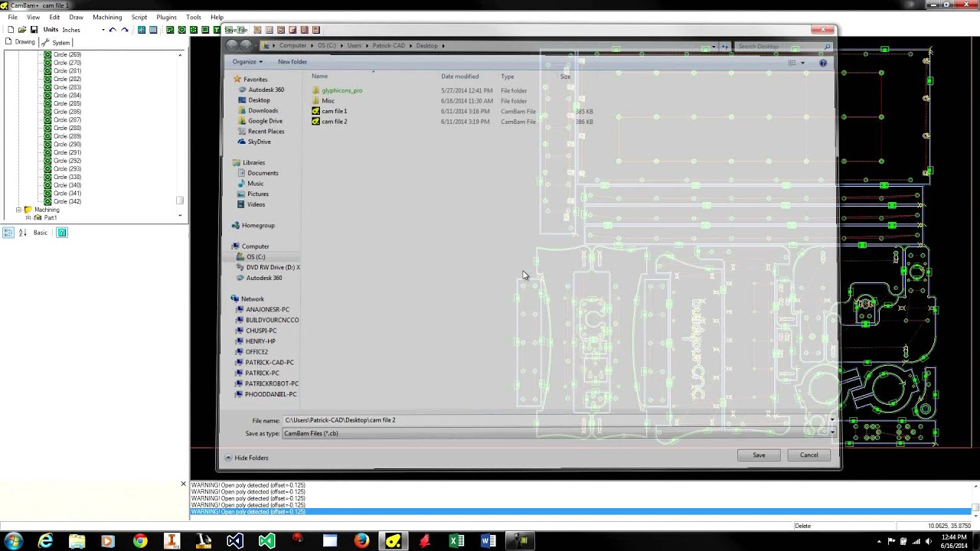
Task: Click the dialog help question mark icon
Action: [x=823, y=63]
